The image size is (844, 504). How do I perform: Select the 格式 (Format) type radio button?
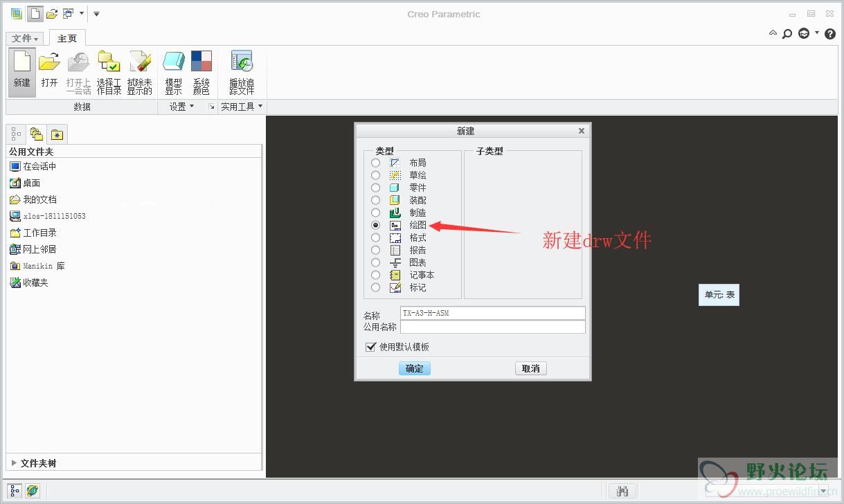[x=376, y=237]
